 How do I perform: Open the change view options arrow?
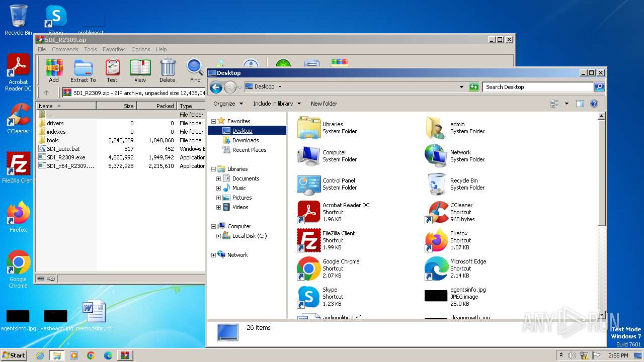click(567, 104)
